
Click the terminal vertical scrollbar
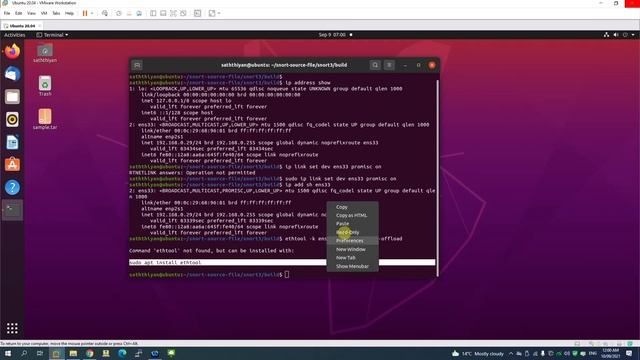coord(437,178)
